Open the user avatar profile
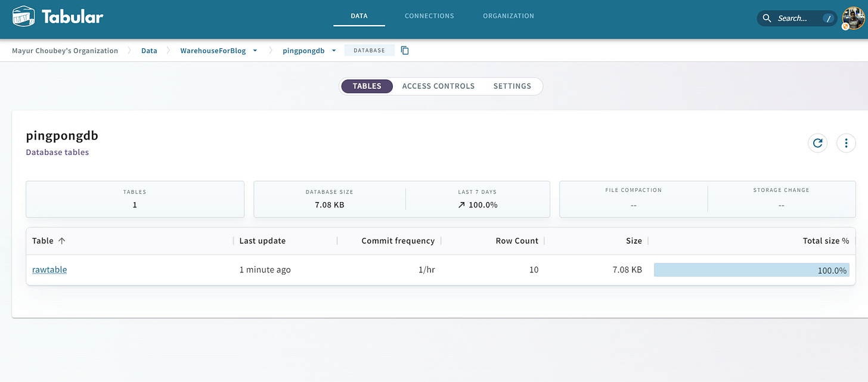The height and width of the screenshot is (382, 868). point(853,18)
